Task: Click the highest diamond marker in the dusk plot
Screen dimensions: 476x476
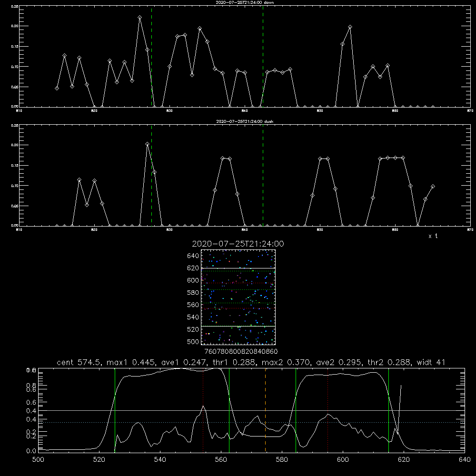Action: pyautogui.click(x=147, y=144)
